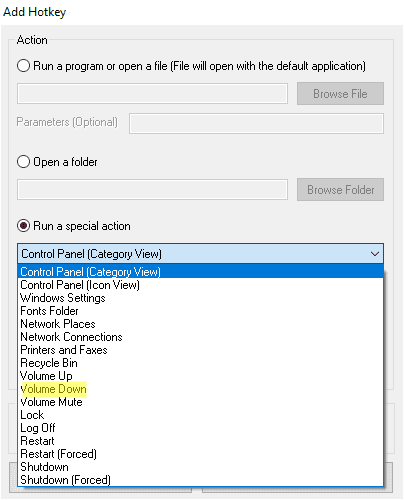Pick Network Places from the dropdown list
Viewport: 404px width, 500px height.
tap(200, 324)
